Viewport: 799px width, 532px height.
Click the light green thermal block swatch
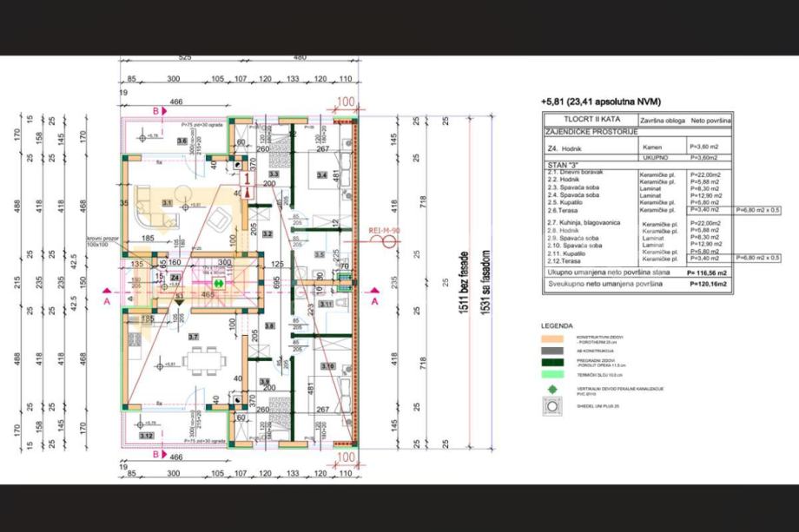pyautogui.click(x=552, y=376)
